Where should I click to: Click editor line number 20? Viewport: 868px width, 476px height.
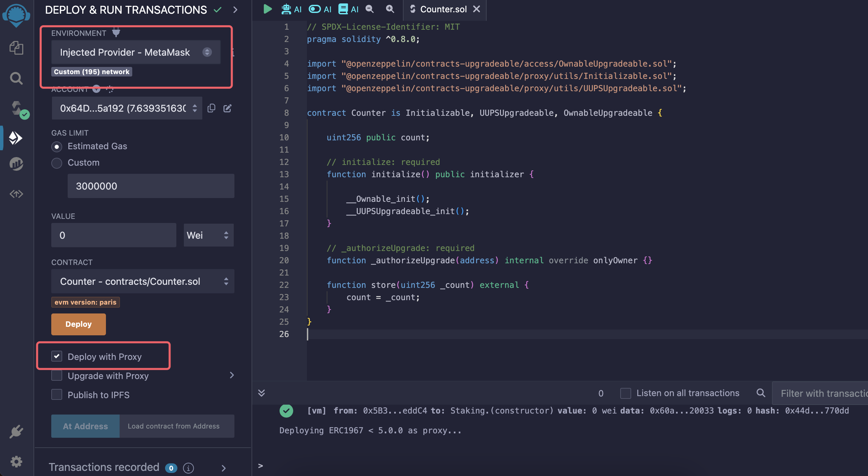[284, 260]
